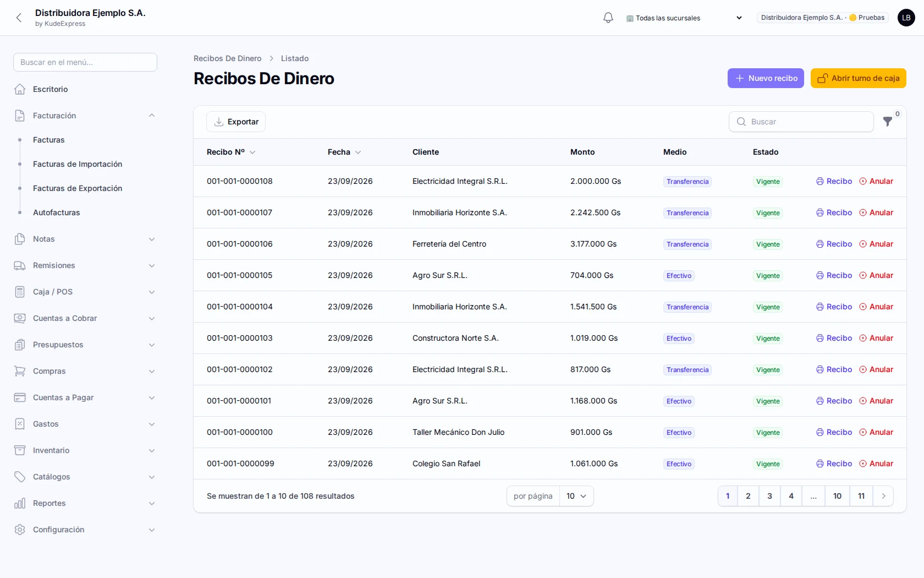Click the Inventario box icon
Image resolution: width=924 pixels, height=578 pixels.
(x=20, y=450)
